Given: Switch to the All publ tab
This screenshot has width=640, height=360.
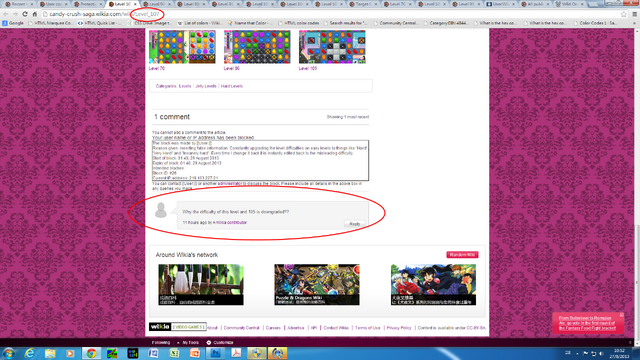Looking at the screenshot, I should pos(535,4).
